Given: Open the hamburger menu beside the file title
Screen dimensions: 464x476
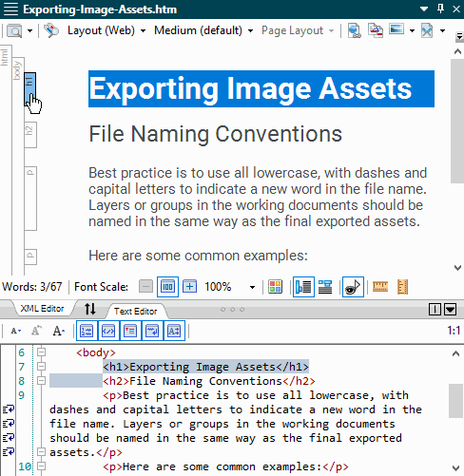Looking at the screenshot, I should 10,10.
